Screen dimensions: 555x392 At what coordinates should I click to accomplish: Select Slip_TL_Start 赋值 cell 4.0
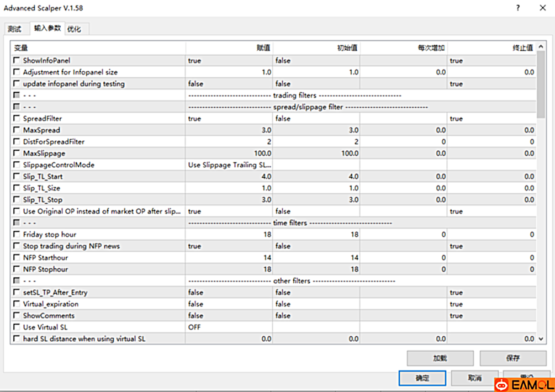pos(229,177)
